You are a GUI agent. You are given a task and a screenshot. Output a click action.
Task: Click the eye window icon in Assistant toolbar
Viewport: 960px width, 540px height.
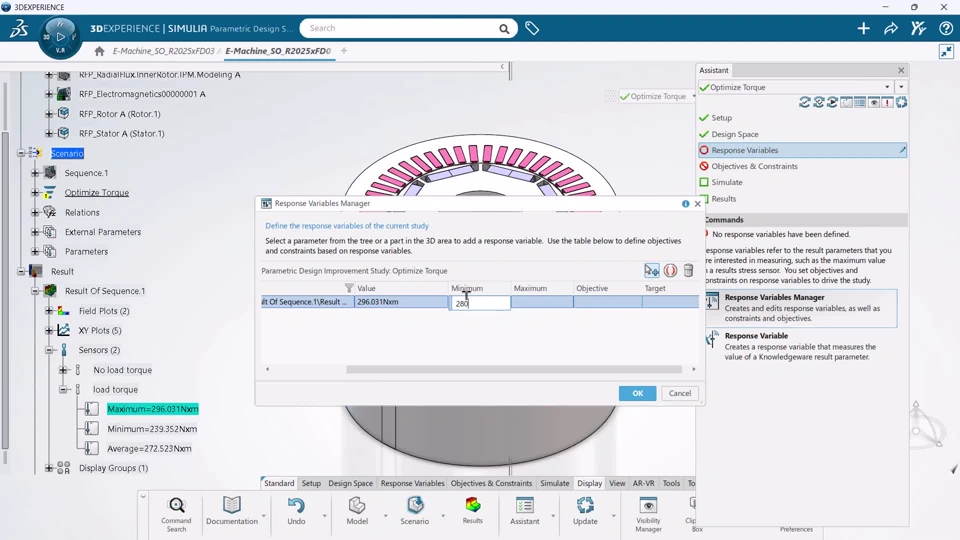pos(874,102)
